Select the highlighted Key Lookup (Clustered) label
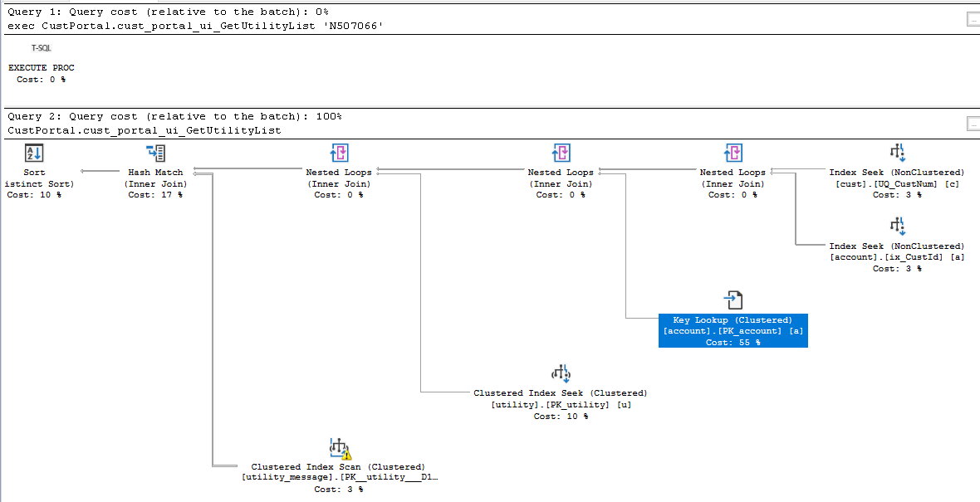The width and height of the screenshot is (980, 502). [x=733, y=331]
